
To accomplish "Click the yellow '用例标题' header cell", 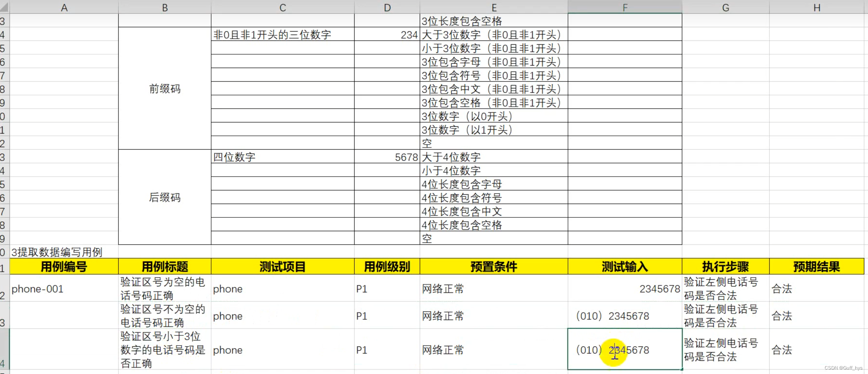I will tap(165, 266).
